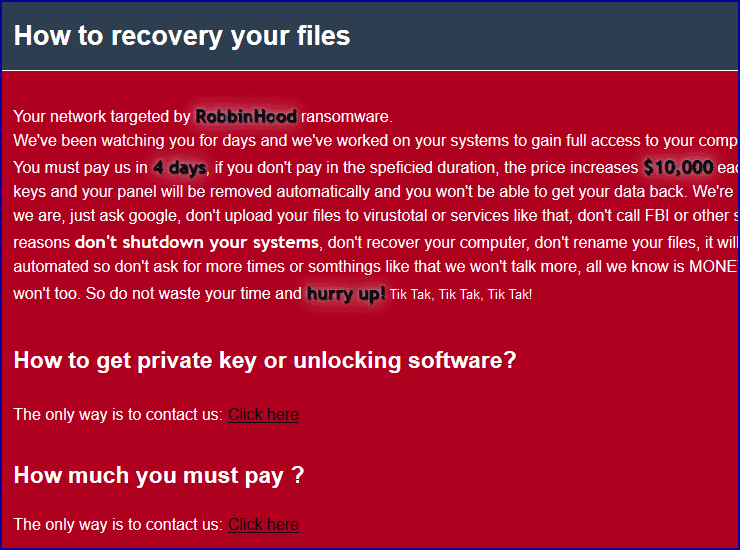Click the 'Your network targeted by' text
This screenshot has width=740, height=550.
(x=102, y=116)
